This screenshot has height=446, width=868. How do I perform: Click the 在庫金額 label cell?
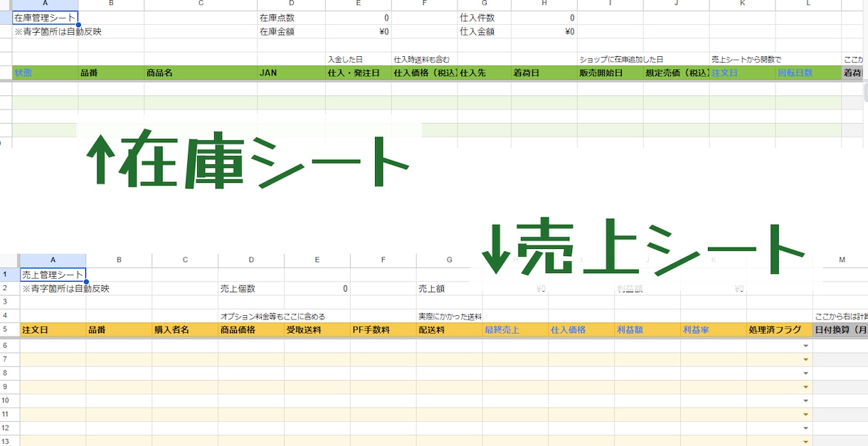coord(291,31)
